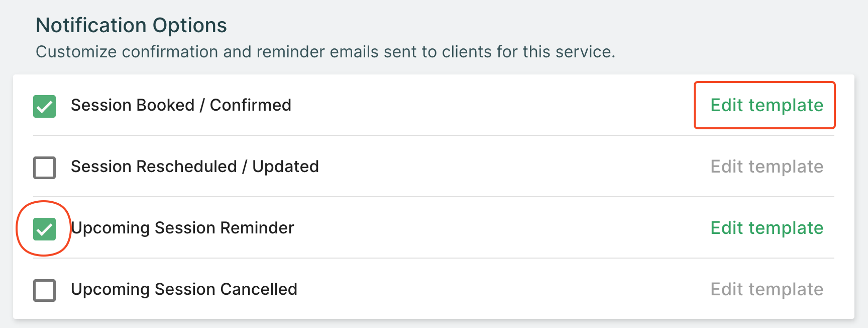The height and width of the screenshot is (328, 868).
Task: Disable the Upcoming Session Reminder checkbox
Action: [44, 229]
